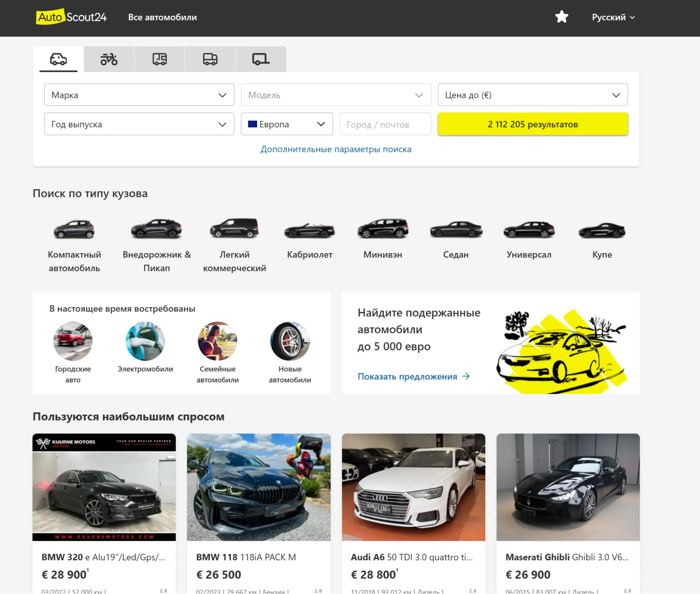Switch to the trailer tab
Screen dimensions: 700x594
(x=261, y=59)
